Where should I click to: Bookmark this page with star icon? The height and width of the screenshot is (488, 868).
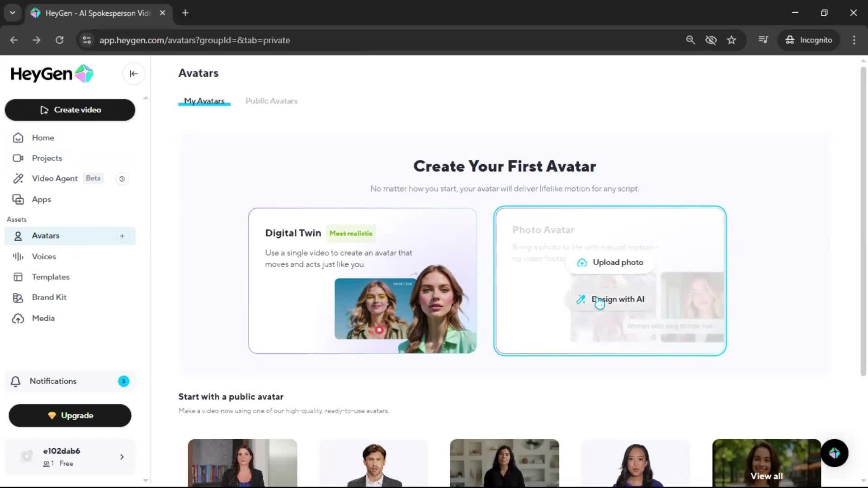click(731, 40)
